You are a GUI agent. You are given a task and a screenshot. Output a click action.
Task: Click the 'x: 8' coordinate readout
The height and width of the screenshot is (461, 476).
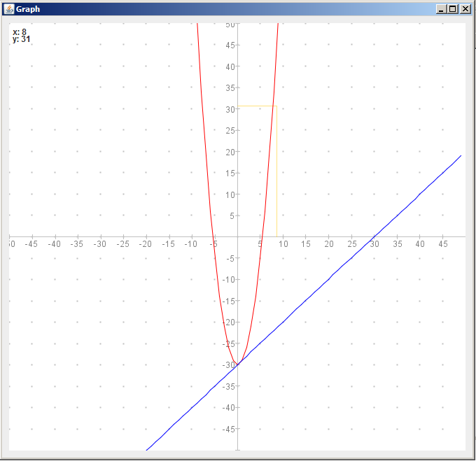[x=20, y=32]
